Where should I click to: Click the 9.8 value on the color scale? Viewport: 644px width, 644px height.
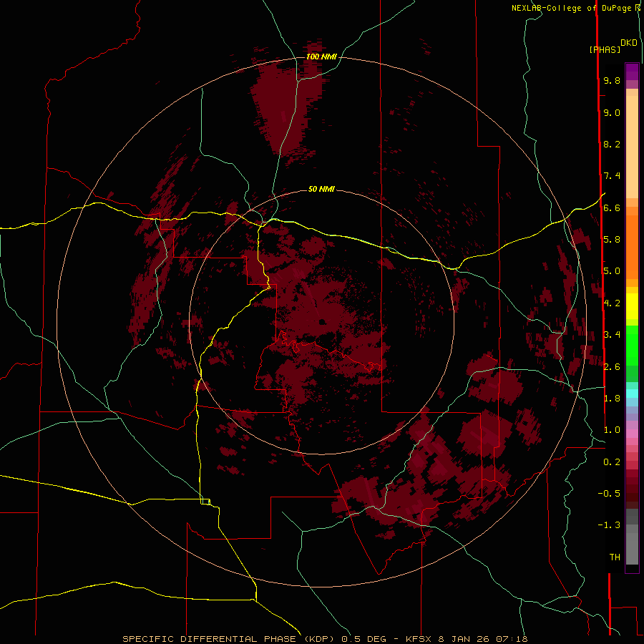click(x=612, y=80)
